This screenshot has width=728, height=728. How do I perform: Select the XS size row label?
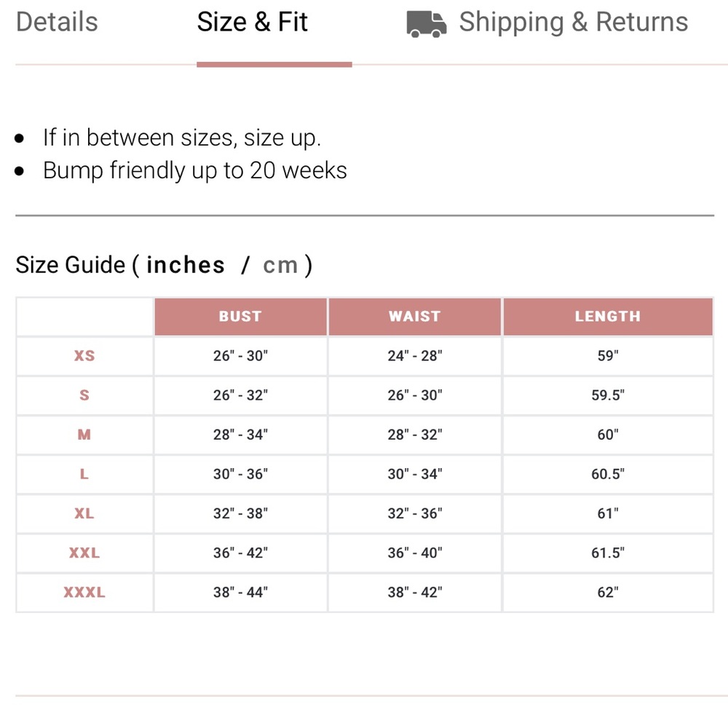(x=84, y=356)
